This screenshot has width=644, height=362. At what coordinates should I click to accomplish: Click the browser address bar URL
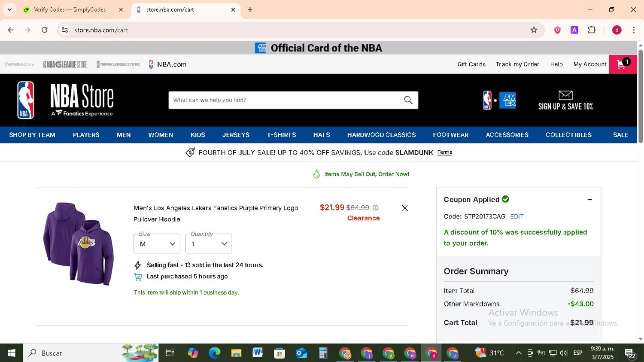click(x=101, y=30)
